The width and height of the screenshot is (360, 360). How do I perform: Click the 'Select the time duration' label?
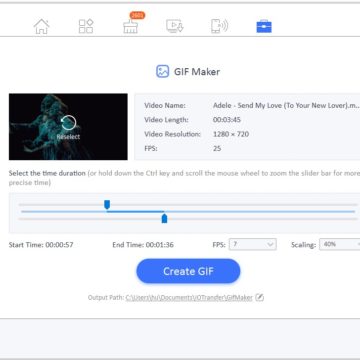47,173
